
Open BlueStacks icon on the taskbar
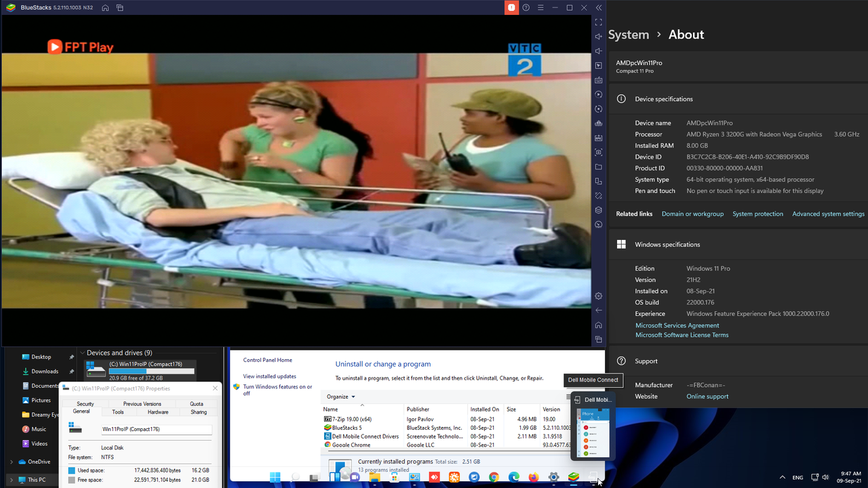[x=573, y=477]
